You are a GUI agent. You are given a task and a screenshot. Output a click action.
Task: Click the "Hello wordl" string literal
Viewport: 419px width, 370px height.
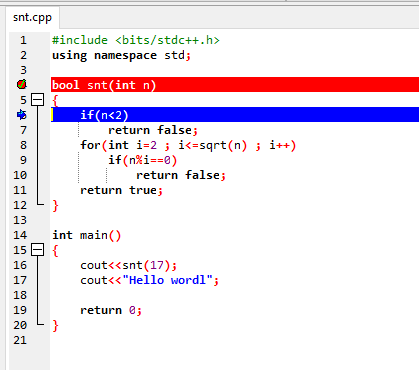[167, 280]
